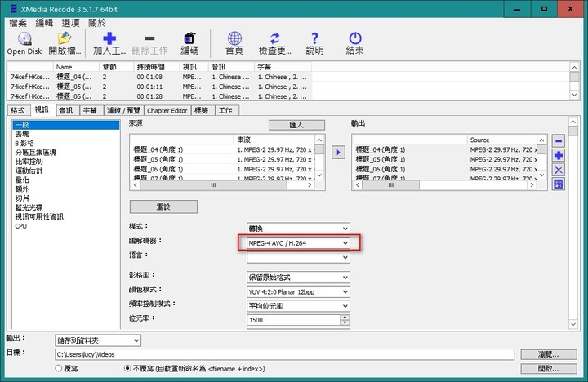Click the settings panel vertical scrollbar down arrow
The height and width of the screenshot is (382, 588).
573,324
